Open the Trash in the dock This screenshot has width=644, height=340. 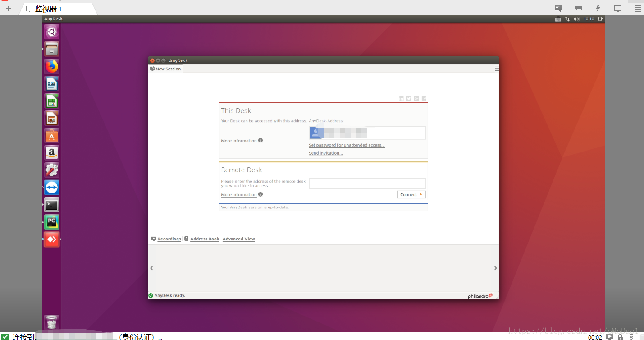(51, 322)
